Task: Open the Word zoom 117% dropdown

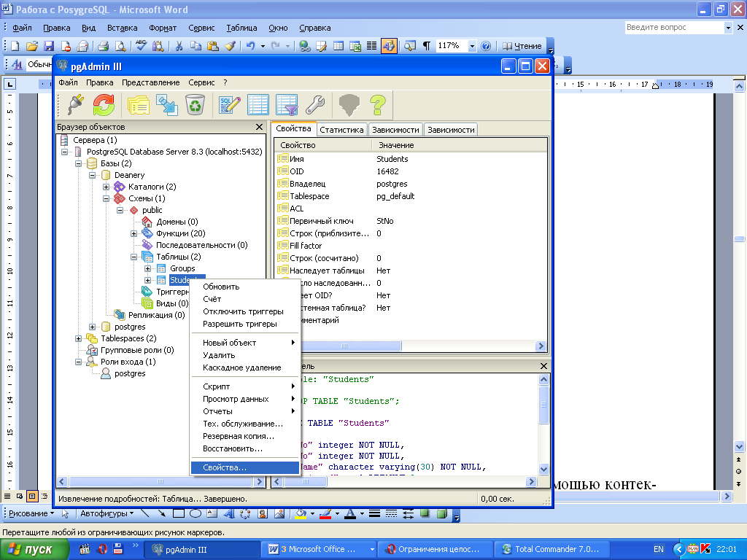Action: (x=472, y=46)
